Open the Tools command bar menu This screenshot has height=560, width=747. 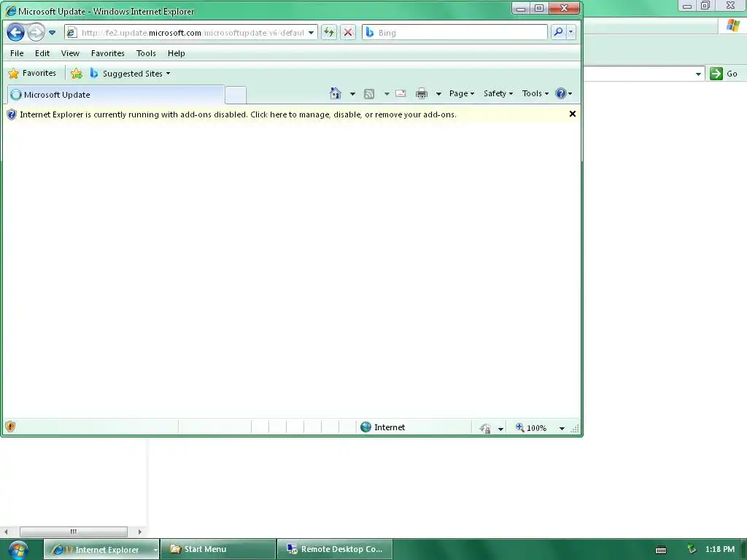click(535, 94)
